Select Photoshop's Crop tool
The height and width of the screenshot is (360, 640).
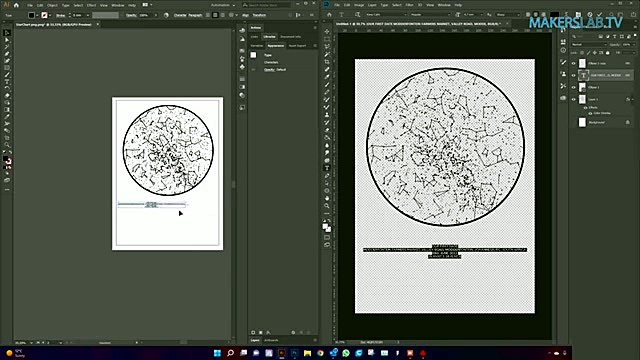click(x=327, y=62)
